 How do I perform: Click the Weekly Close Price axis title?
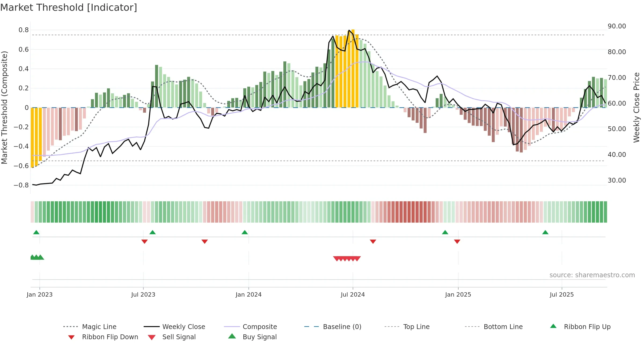[x=636, y=108]
